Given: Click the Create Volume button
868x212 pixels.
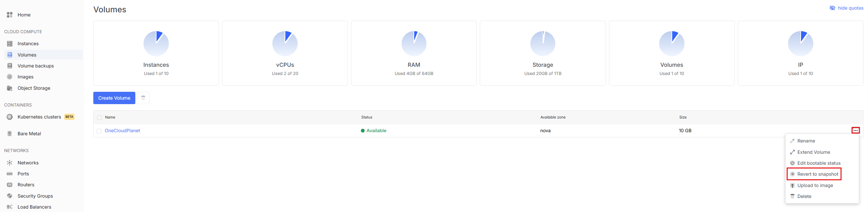Looking at the screenshot, I should [114, 98].
